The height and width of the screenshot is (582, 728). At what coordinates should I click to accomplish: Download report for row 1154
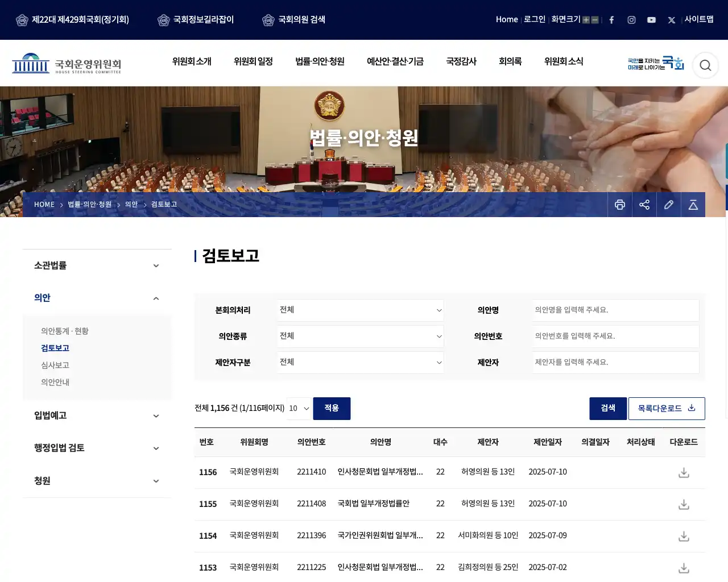click(x=684, y=536)
